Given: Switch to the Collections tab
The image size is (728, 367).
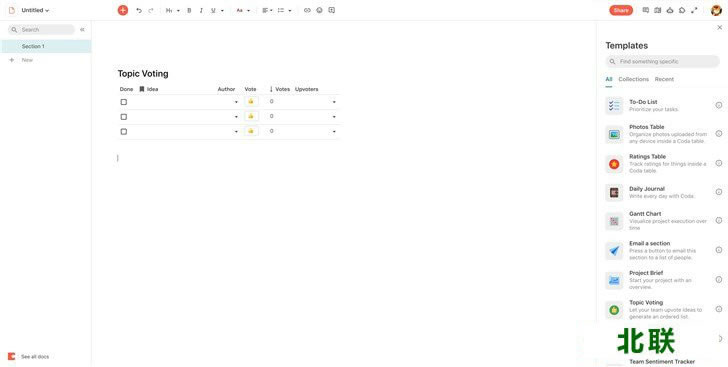Looking at the screenshot, I should click(633, 79).
